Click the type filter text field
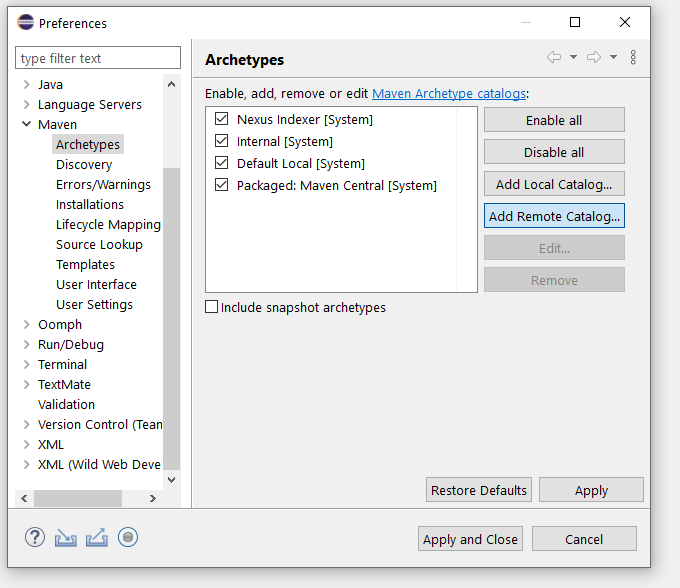Image resolution: width=680 pixels, height=588 pixels. (x=98, y=59)
